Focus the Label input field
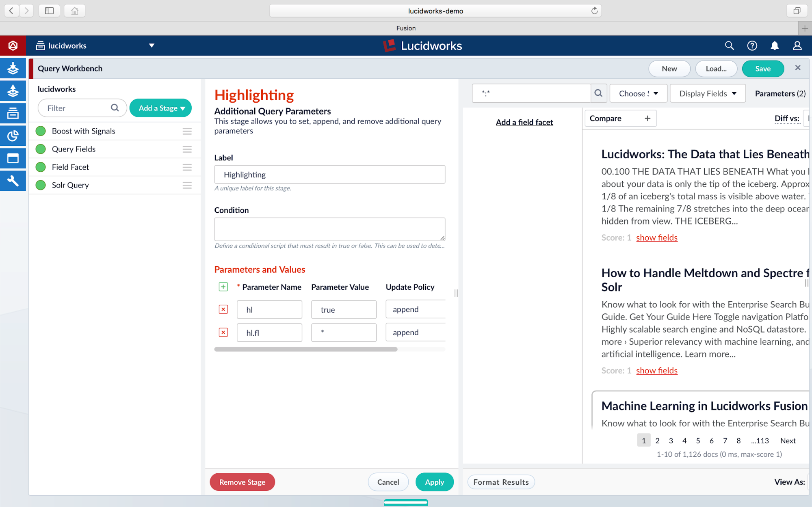This screenshot has width=812, height=507. click(329, 175)
